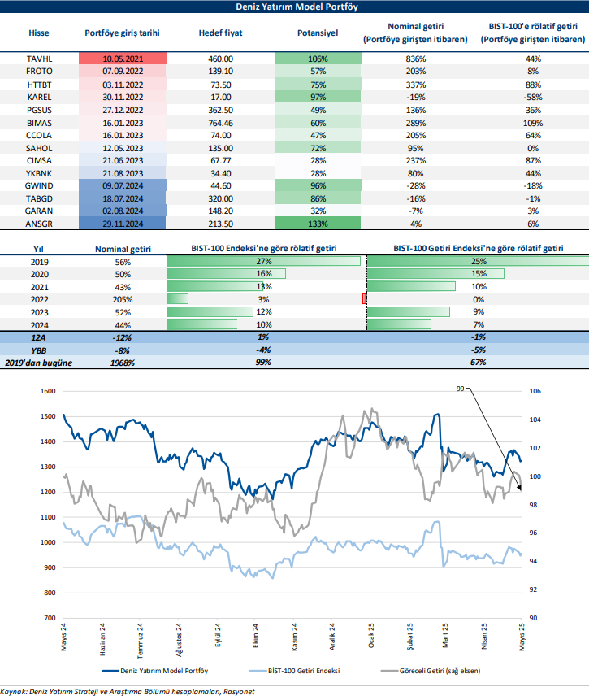Viewport: 589px width, 700px height.
Task: Click the TAVHL ticker in the table
Action: coord(39,59)
